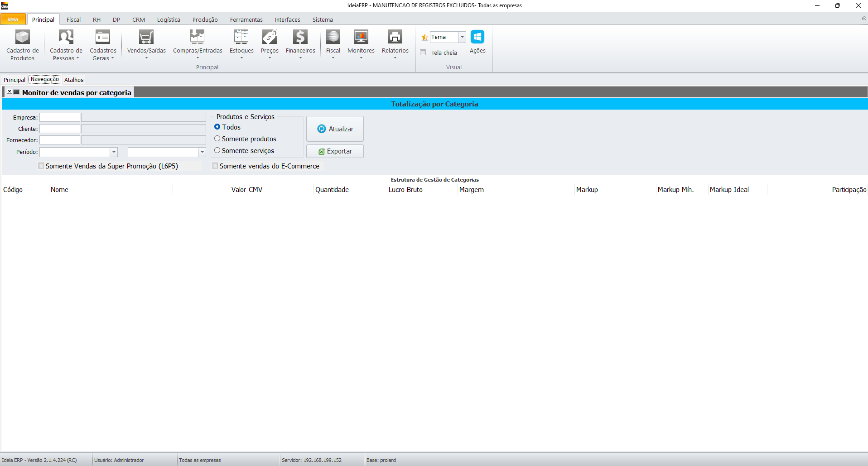
Task: Click the Estoques icon
Action: 241,37
